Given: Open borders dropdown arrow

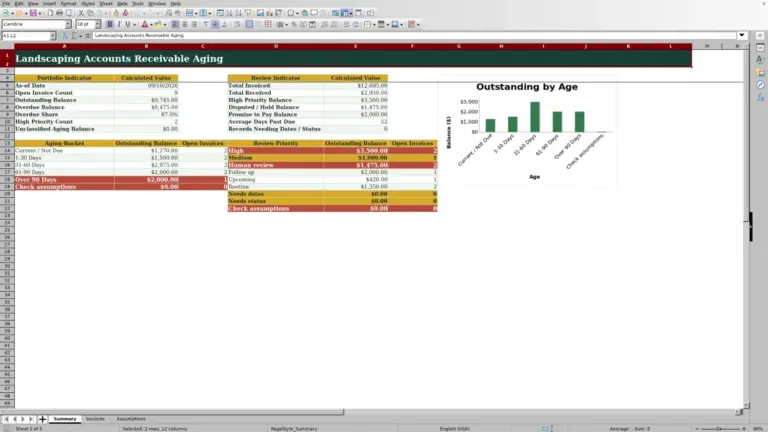Looking at the screenshot, I should point(374,24).
